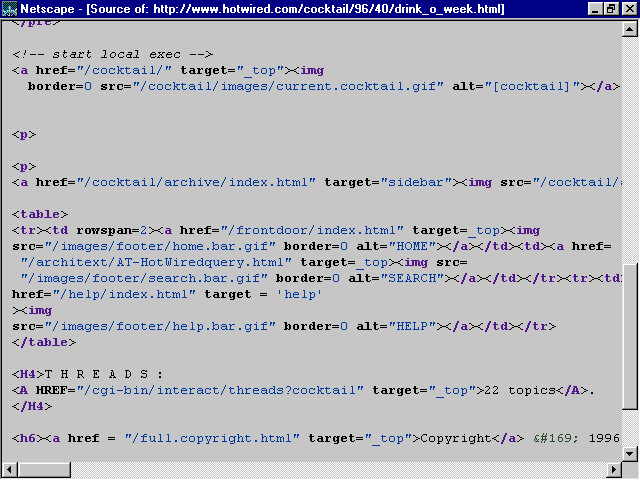Screen dimensions: 640x480
Task: Maximize the source viewer window
Action: 610,9
